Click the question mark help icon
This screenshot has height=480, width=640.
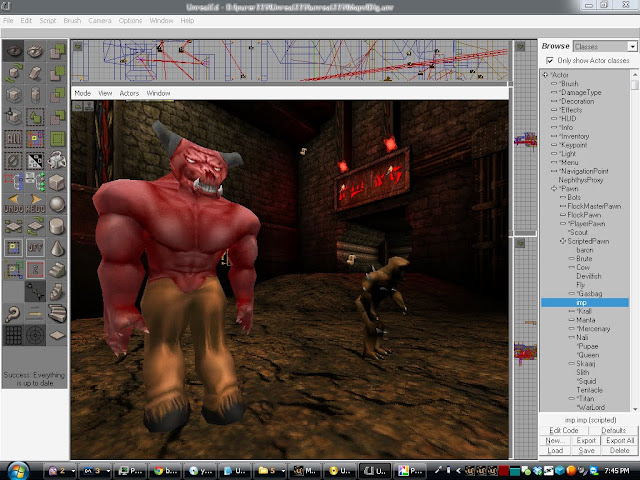coord(13,313)
